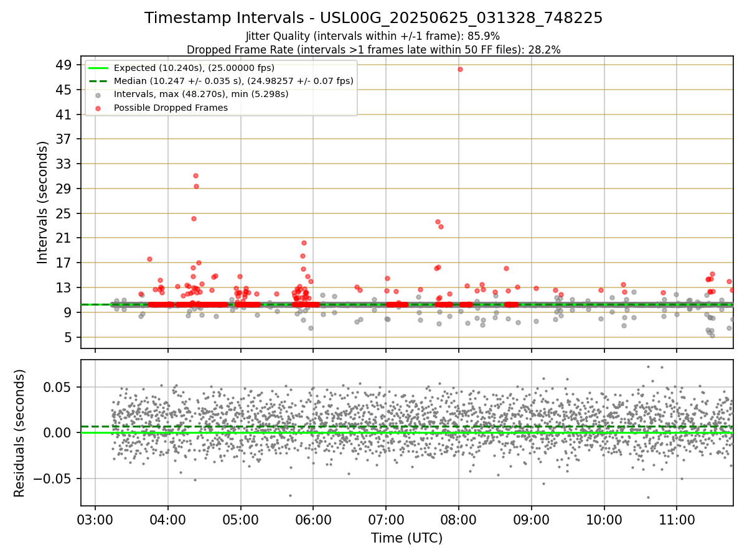Click the 10:00 time tick label

coord(604,520)
